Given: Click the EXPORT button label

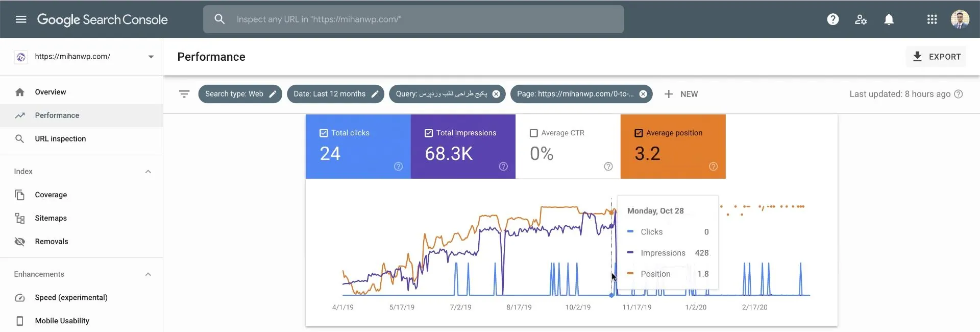Looking at the screenshot, I should 945,57.
